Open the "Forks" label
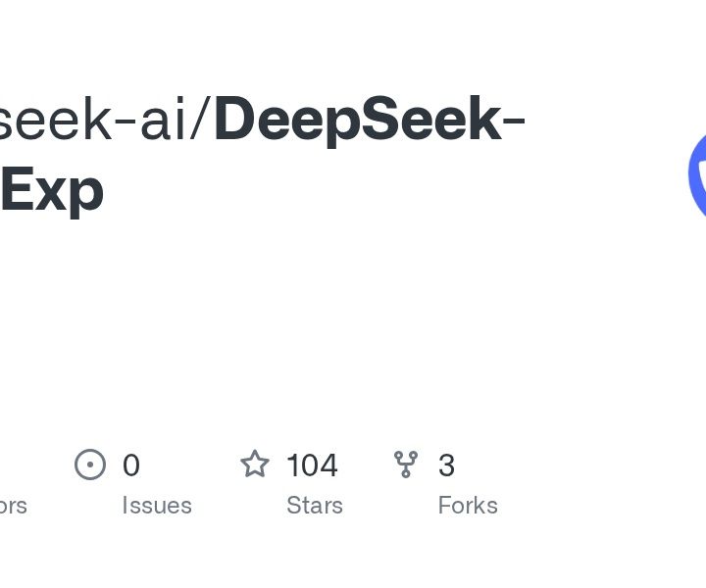Viewport: 706px width, 588px height. (x=468, y=506)
